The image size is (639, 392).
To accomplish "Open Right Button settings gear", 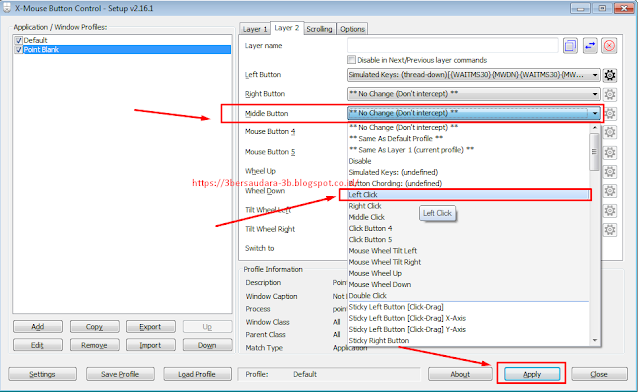I will click(610, 95).
